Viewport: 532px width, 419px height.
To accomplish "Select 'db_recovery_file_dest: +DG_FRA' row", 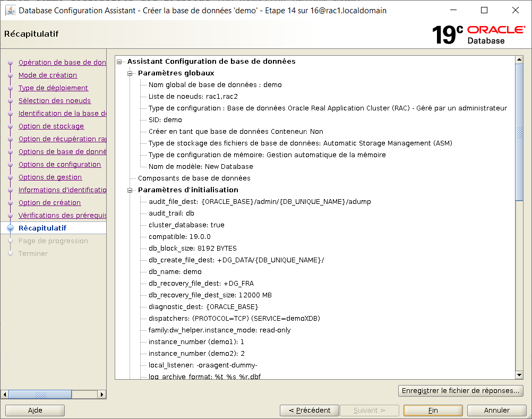I will pyautogui.click(x=201, y=284).
